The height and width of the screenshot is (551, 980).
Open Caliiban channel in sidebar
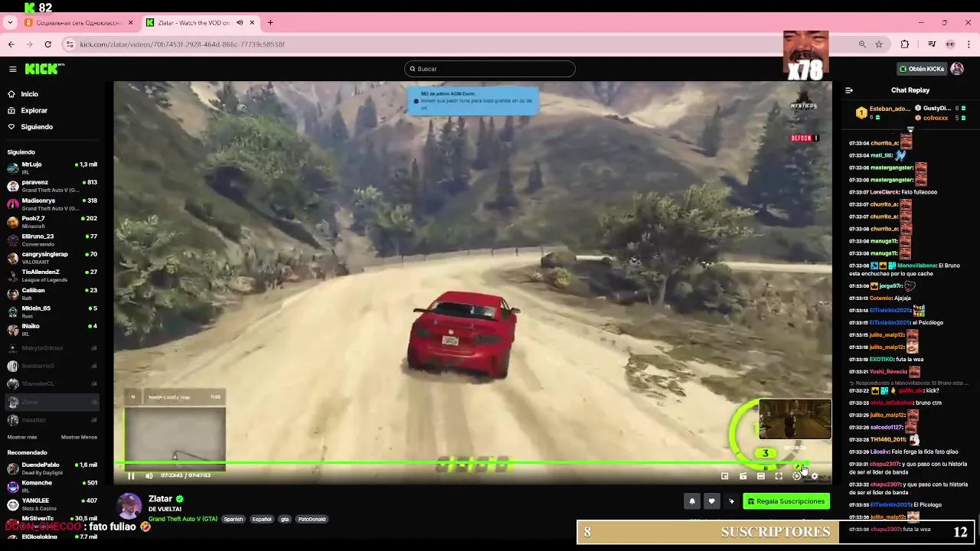click(x=52, y=294)
